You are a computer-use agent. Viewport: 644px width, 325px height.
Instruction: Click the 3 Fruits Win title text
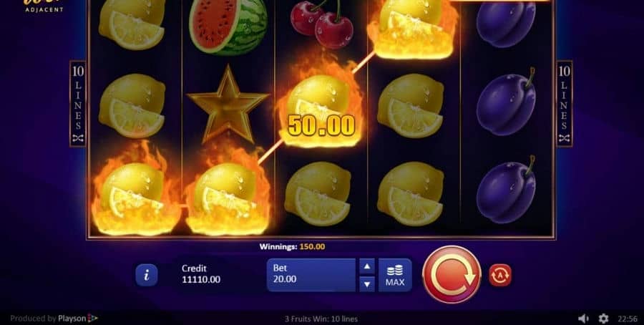(x=321, y=319)
